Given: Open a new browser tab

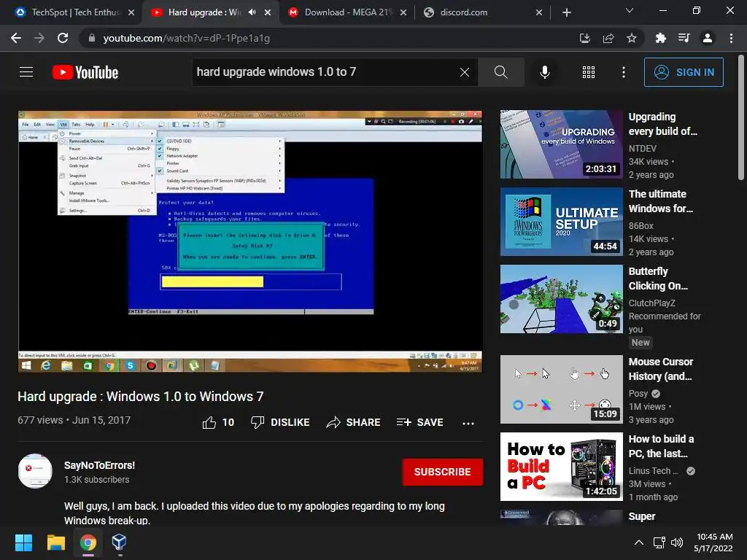Looking at the screenshot, I should [x=566, y=12].
